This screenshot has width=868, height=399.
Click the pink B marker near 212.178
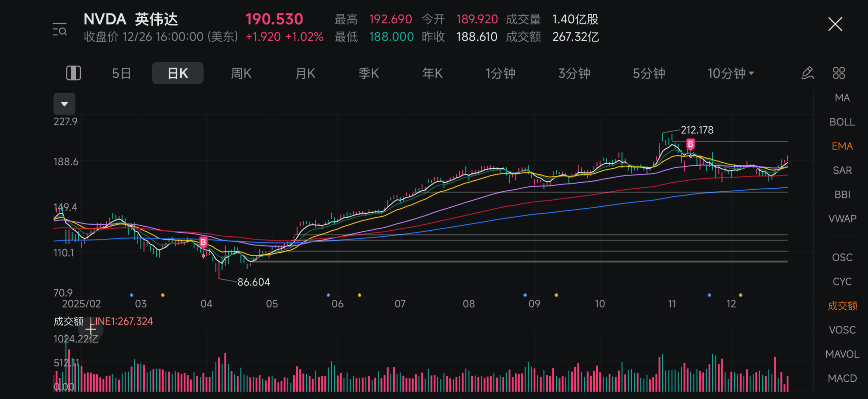(x=690, y=144)
